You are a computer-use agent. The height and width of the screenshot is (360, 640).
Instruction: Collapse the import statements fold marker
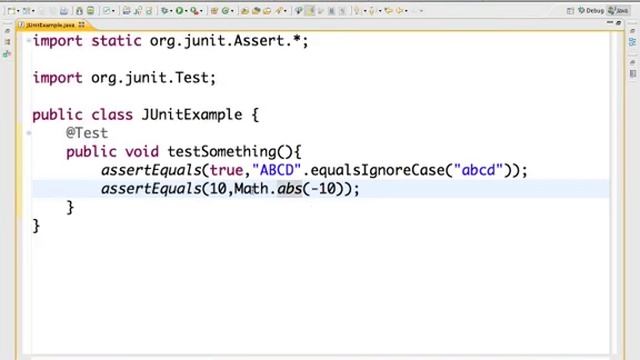click(x=29, y=40)
